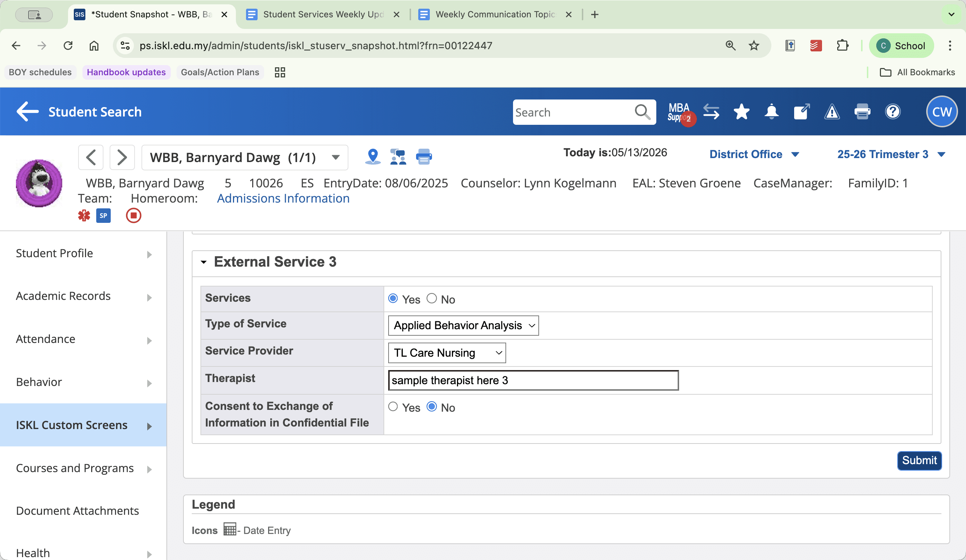Open Service Provider dropdown

coord(447,353)
